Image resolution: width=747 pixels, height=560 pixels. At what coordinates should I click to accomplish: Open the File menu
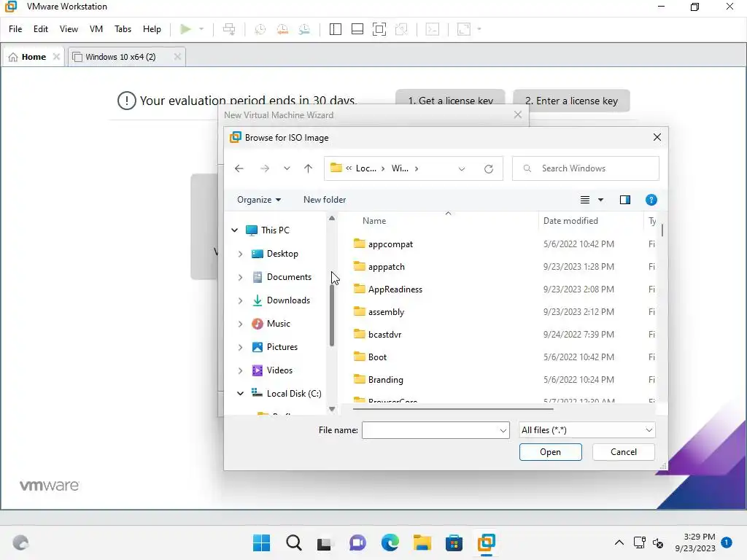point(15,29)
